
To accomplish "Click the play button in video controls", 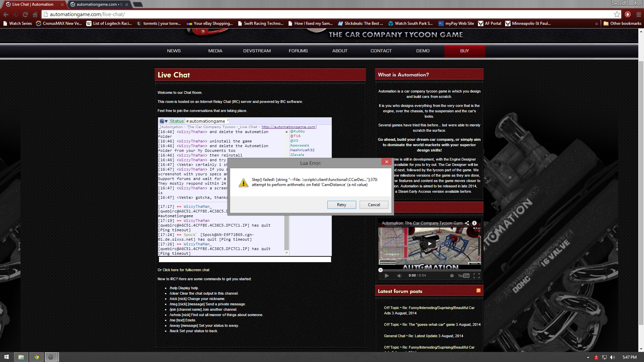I will coord(386,276).
